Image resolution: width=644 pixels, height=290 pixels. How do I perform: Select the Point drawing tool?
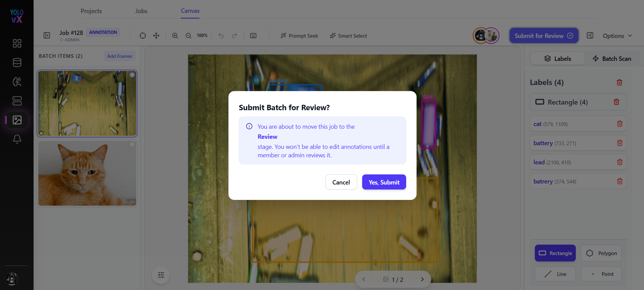tap(601, 274)
